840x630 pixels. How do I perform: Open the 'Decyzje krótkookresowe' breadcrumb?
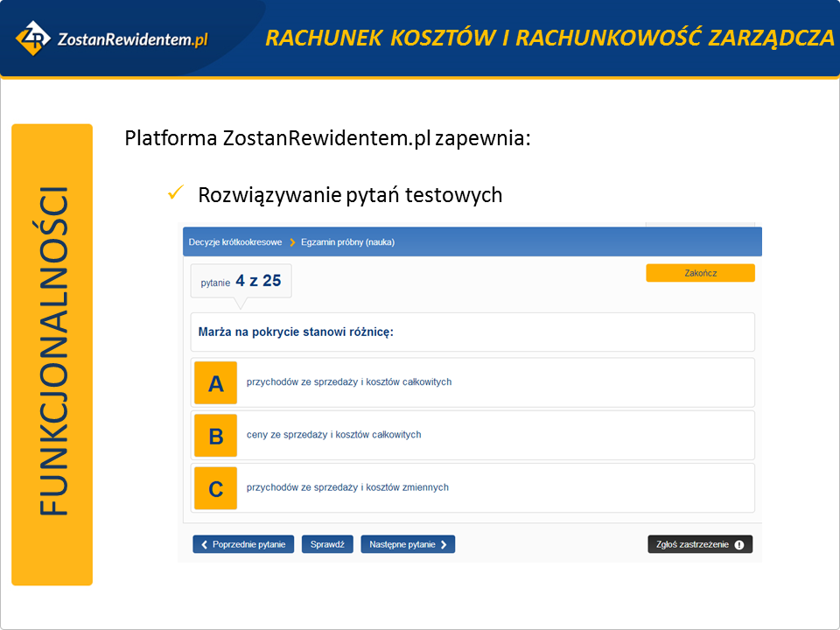[x=235, y=242]
